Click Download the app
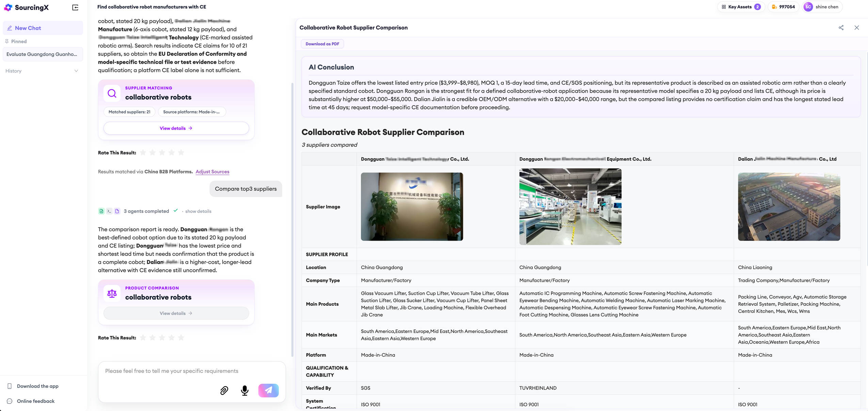The width and height of the screenshot is (868, 411). (33, 386)
